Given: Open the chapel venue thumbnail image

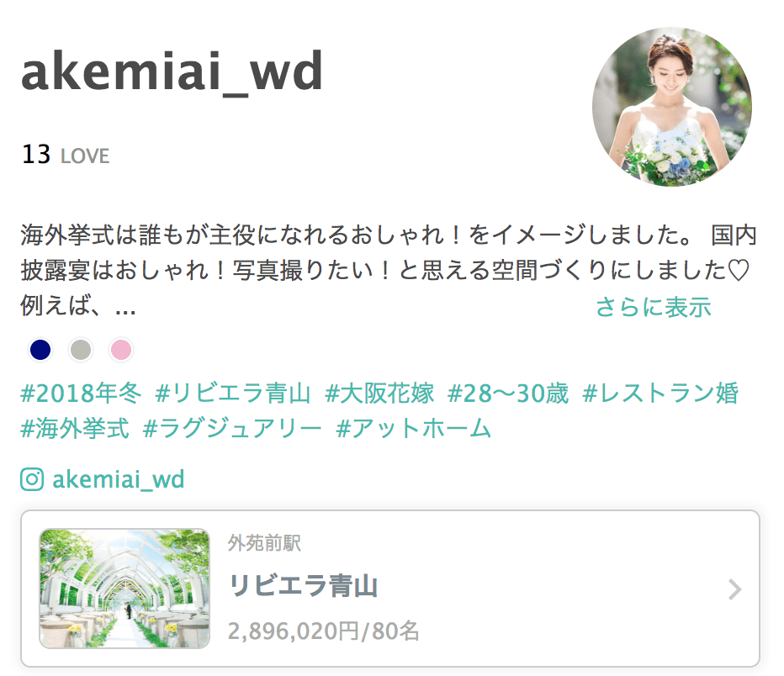Looking at the screenshot, I should pos(124,589).
